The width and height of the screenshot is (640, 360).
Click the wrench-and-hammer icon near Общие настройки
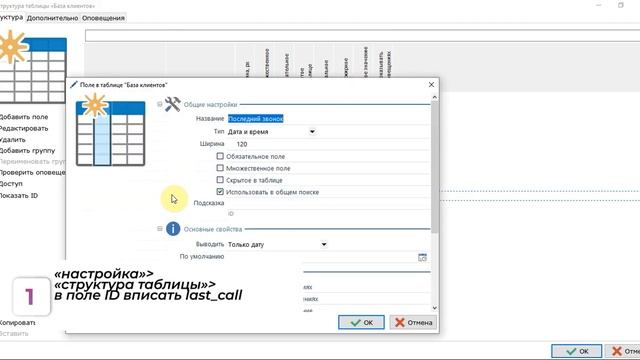[x=173, y=104]
